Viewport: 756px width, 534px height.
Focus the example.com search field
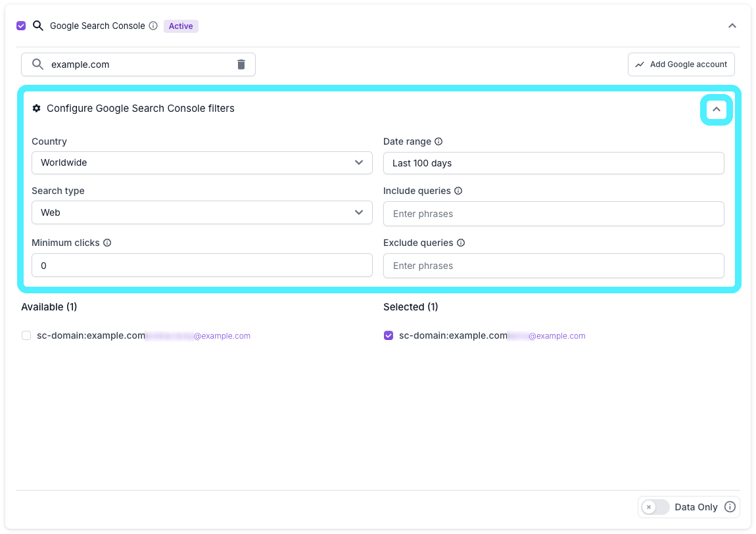tap(138, 64)
